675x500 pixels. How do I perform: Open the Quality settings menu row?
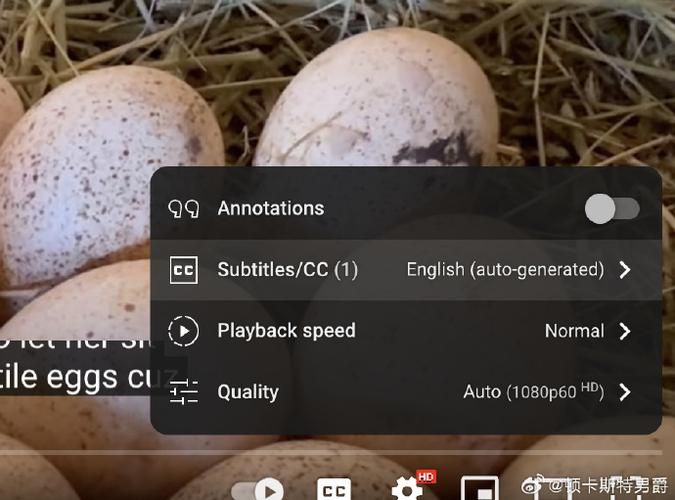click(406, 392)
